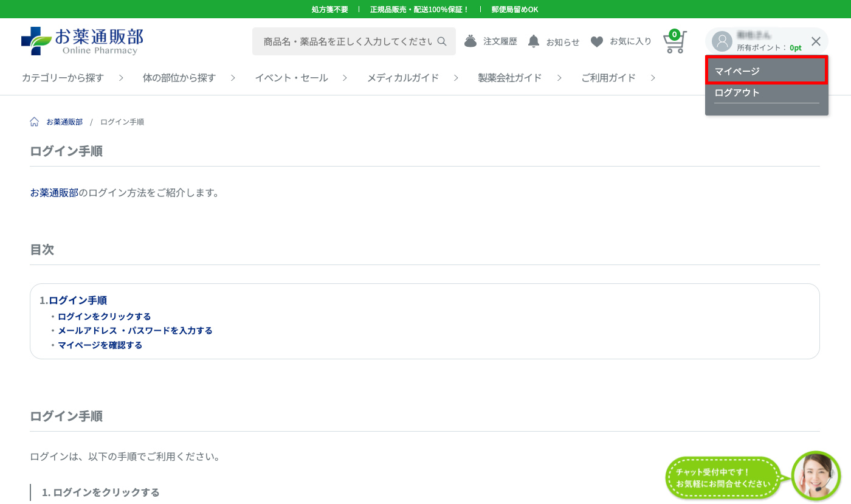Open the マイページを確認する table-of-contents link
The width and height of the screenshot is (851, 504).
(100, 344)
